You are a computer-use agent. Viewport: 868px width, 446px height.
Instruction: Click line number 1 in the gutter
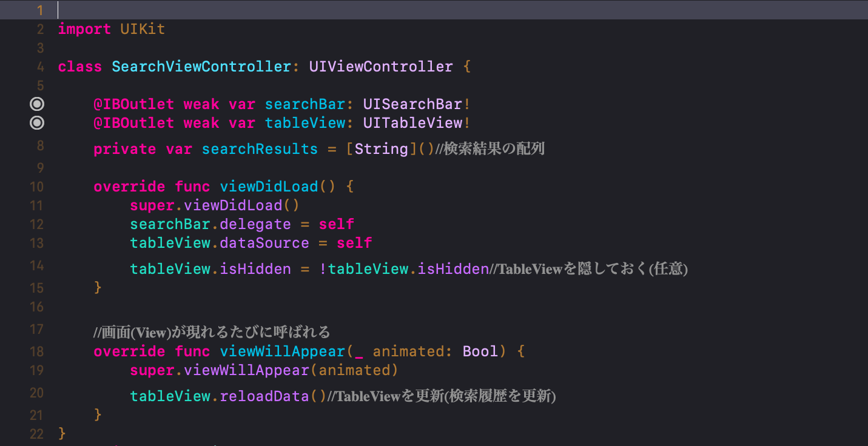pos(40,10)
